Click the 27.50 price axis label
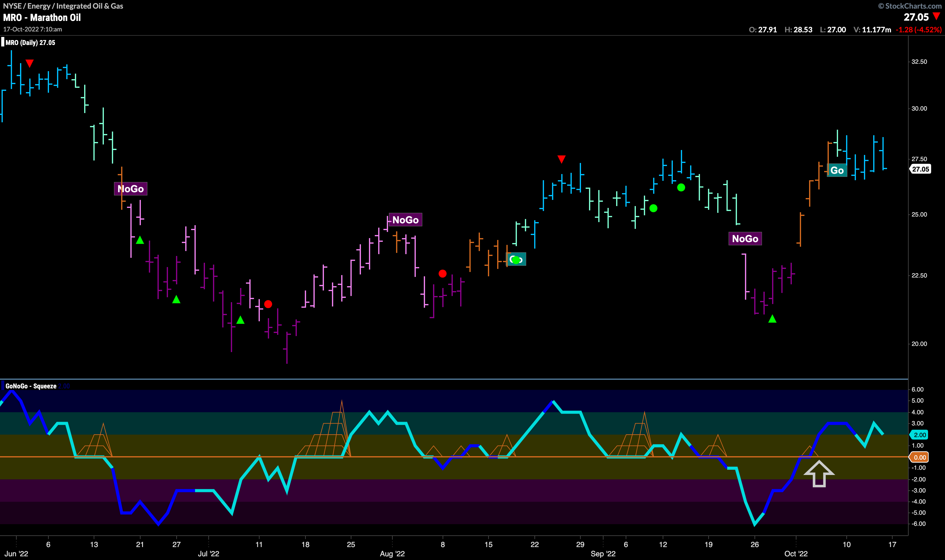 [x=919, y=159]
